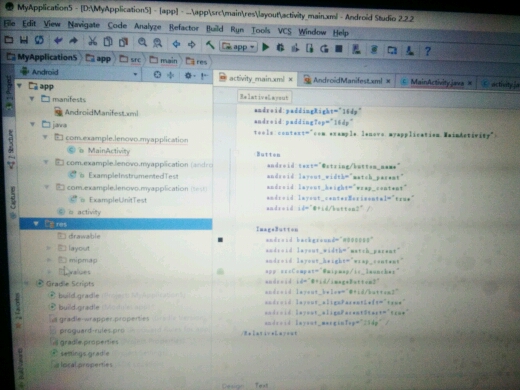Open the app run configuration dropdown
This screenshot has height=390, width=520.
pyautogui.click(x=238, y=47)
